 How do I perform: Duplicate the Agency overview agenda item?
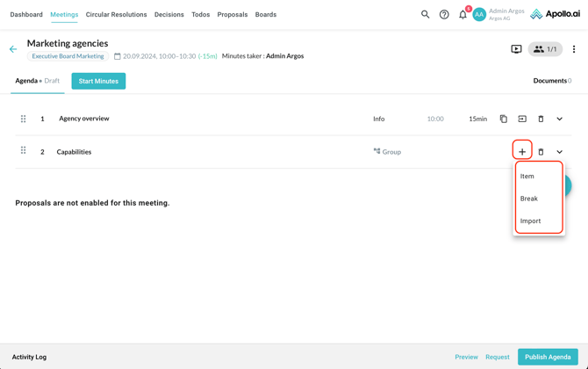pyautogui.click(x=504, y=119)
